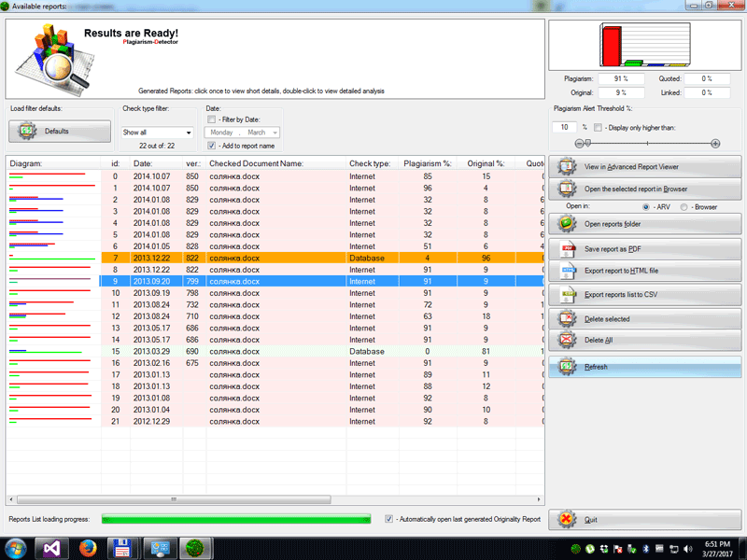Click the horizontal scrollbar of reports list

coord(174,499)
